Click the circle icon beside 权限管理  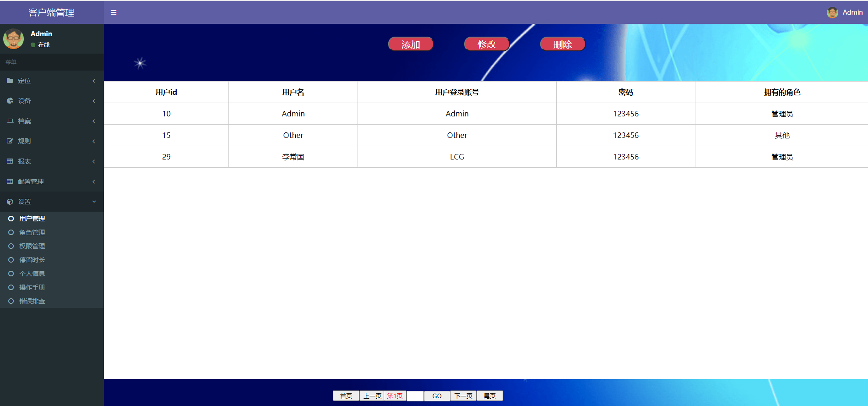coord(11,246)
